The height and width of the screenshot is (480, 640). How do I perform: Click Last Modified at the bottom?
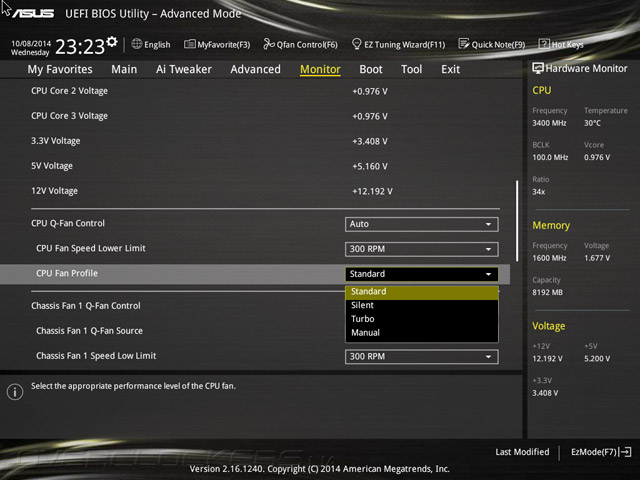(x=522, y=452)
